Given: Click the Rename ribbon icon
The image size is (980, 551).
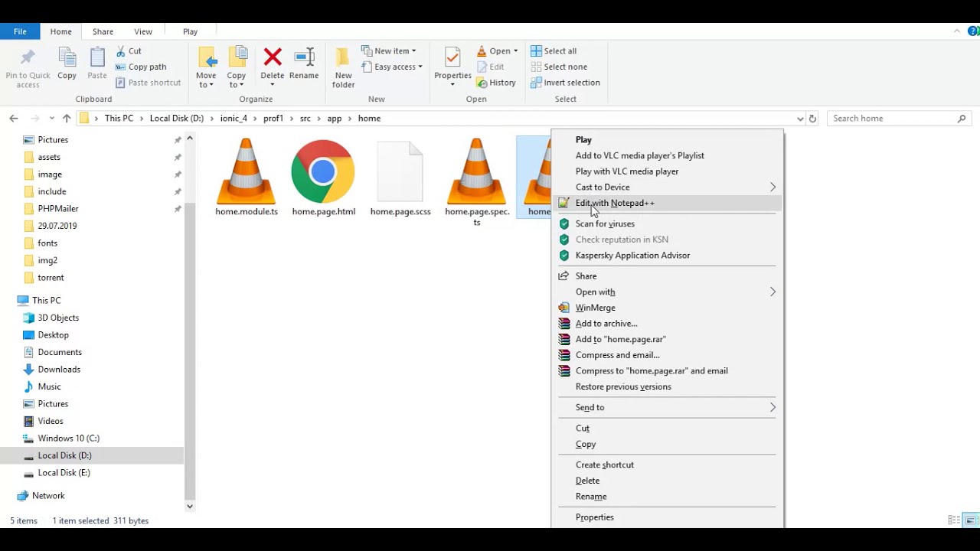Looking at the screenshot, I should tap(304, 57).
